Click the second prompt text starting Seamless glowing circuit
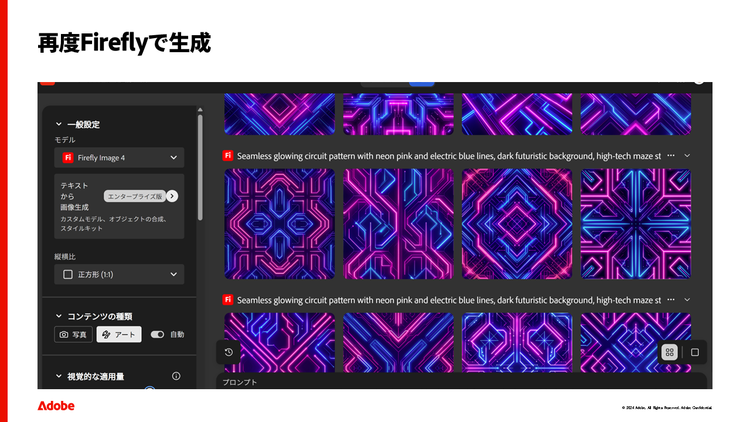750x422 pixels. (x=449, y=300)
